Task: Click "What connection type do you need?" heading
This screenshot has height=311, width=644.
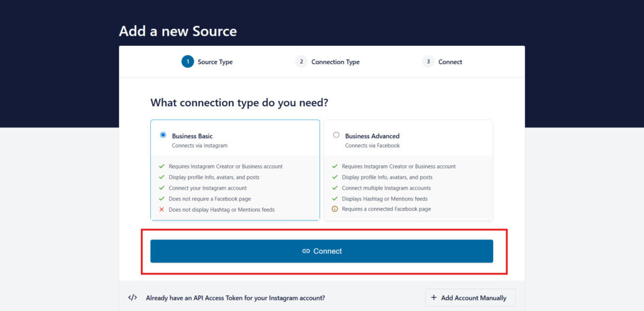Action: pyautogui.click(x=239, y=102)
